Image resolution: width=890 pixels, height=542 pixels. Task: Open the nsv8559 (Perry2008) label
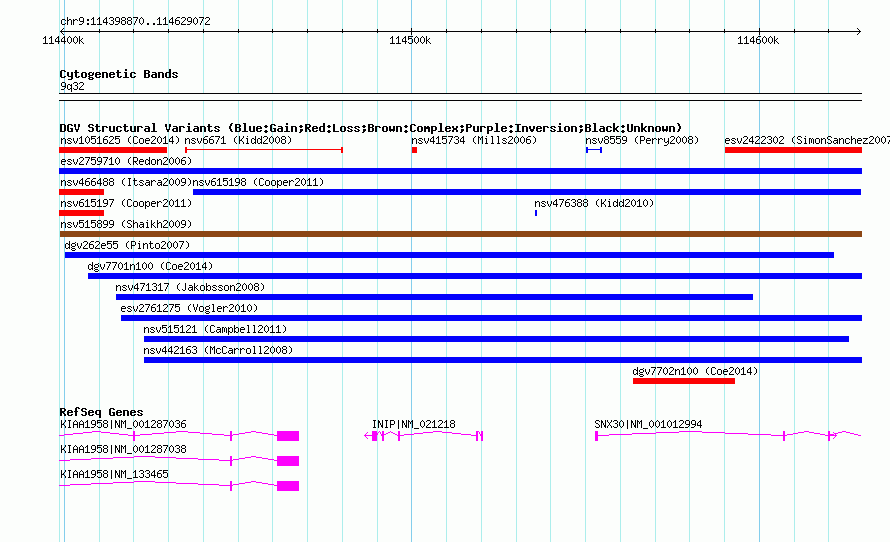[642, 140]
